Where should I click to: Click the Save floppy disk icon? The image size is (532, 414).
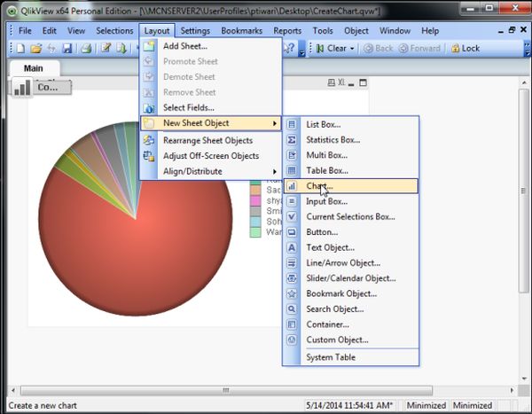(67, 49)
